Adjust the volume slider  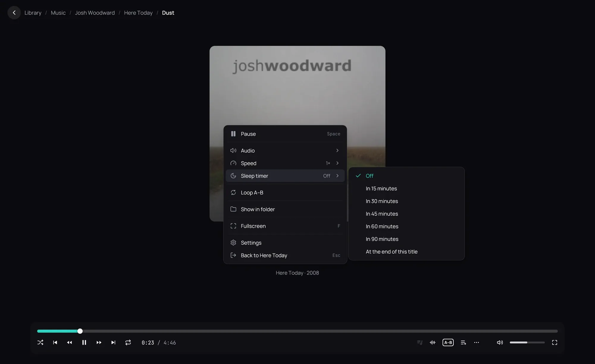[527, 343]
